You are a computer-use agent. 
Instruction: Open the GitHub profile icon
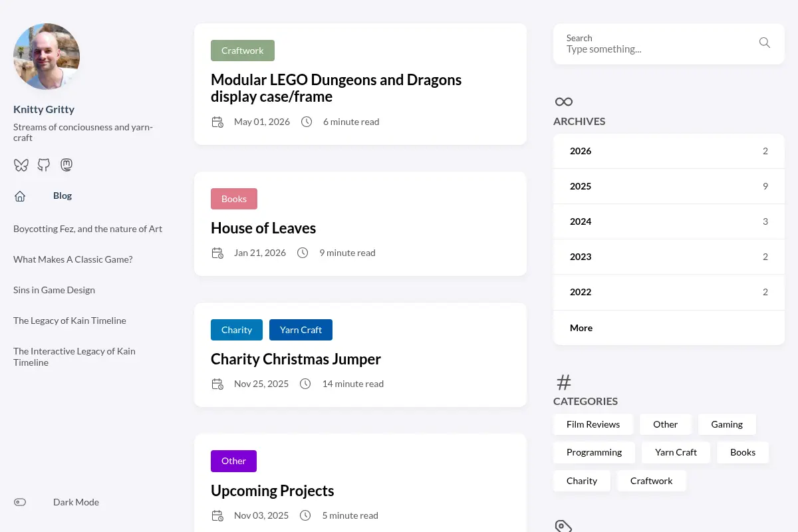pos(44,165)
